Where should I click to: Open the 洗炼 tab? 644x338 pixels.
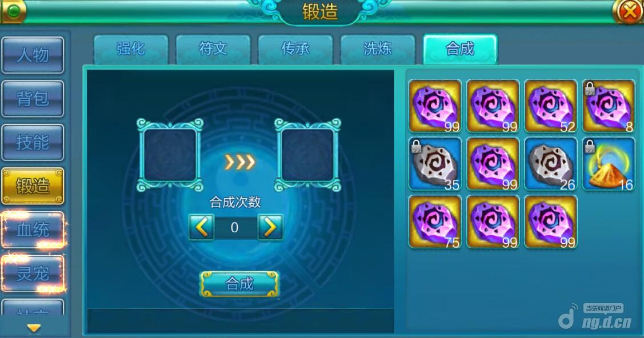[378, 49]
